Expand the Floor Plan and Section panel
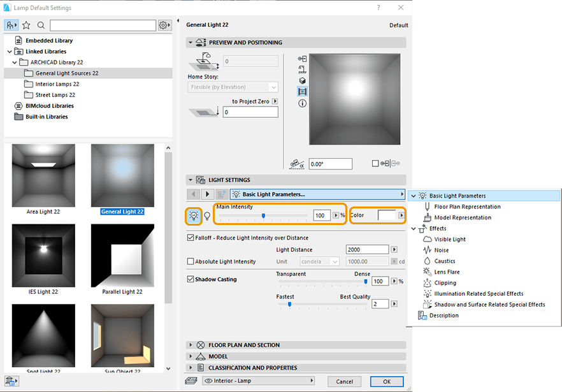 tap(191, 345)
